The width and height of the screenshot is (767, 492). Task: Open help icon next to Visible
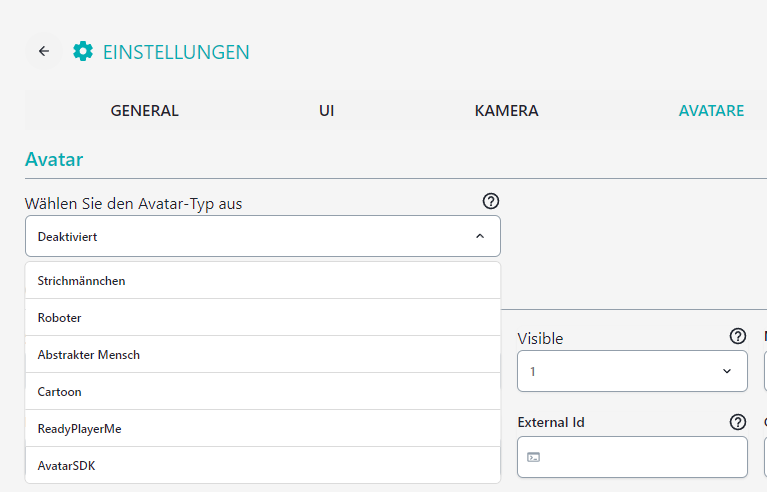[x=738, y=336]
